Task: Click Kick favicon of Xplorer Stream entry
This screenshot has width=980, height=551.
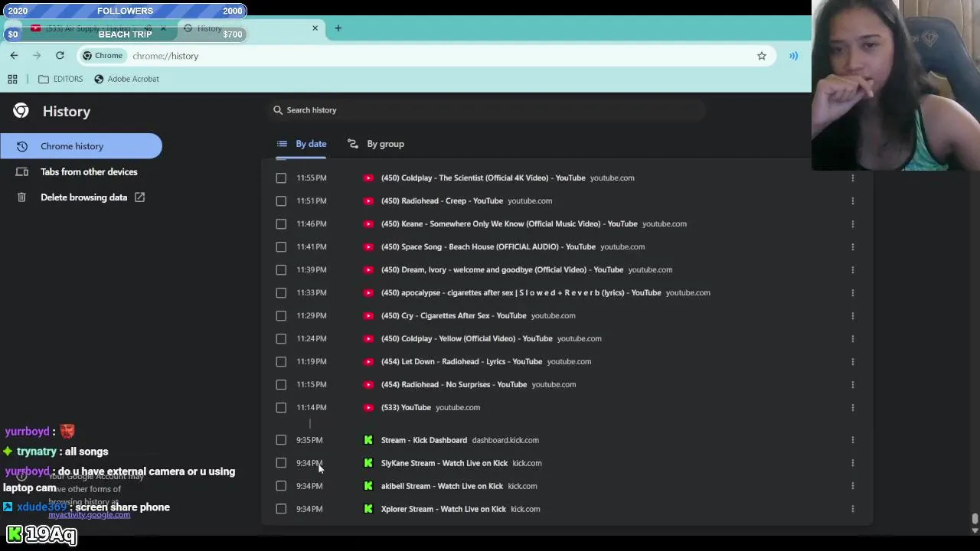Action: [368, 509]
